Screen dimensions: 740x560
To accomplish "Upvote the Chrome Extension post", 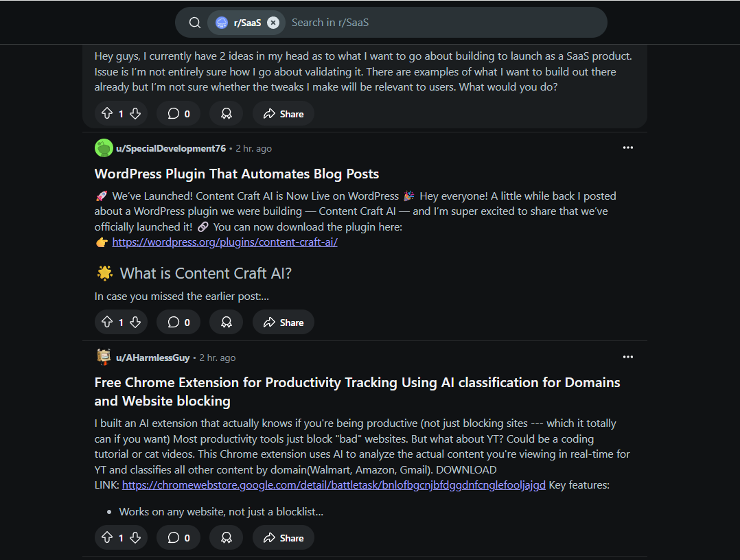I will 107,538.
